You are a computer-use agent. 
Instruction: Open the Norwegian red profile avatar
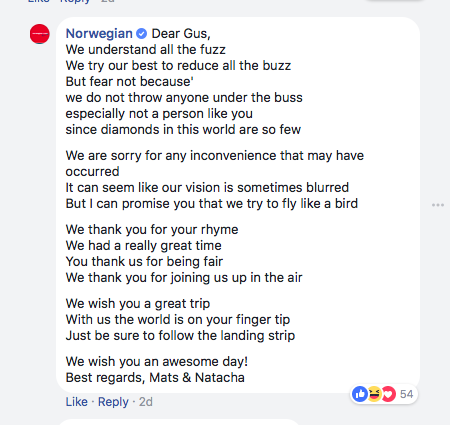point(40,34)
